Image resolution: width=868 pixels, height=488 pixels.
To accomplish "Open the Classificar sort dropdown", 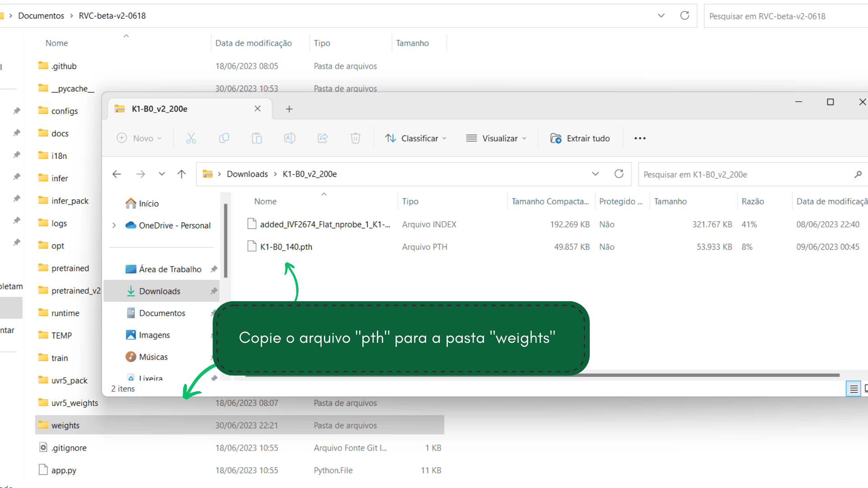I will tap(416, 138).
